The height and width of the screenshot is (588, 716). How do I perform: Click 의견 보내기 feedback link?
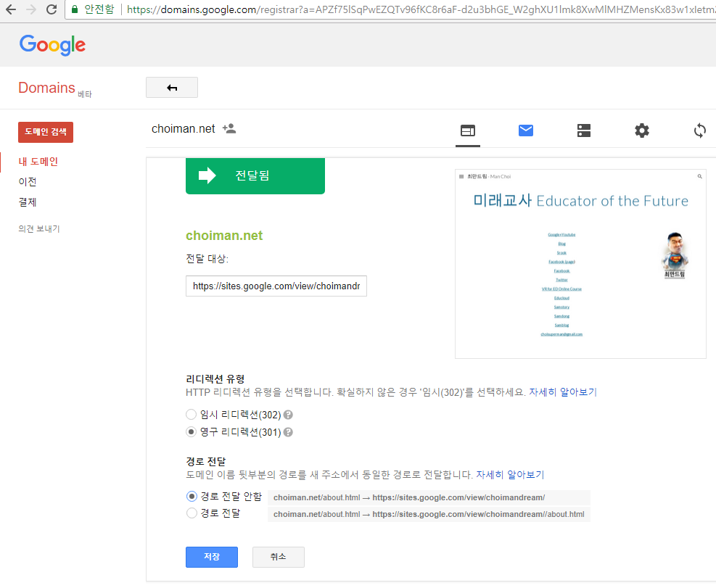point(39,228)
